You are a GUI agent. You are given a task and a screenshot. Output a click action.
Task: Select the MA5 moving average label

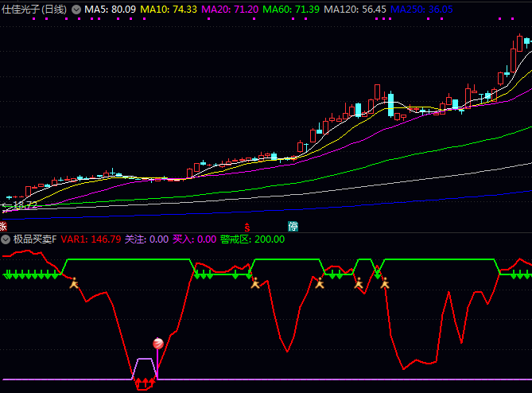[110, 9]
